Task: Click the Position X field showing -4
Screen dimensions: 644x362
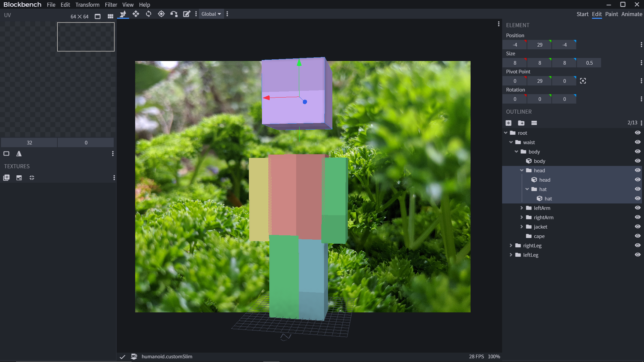Action: pos(515,45)
